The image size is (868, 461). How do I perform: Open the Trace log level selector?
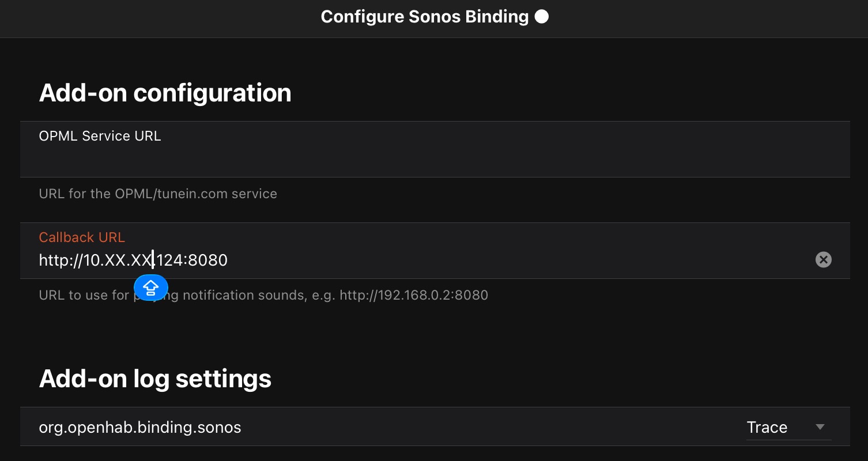pos(788,427)
